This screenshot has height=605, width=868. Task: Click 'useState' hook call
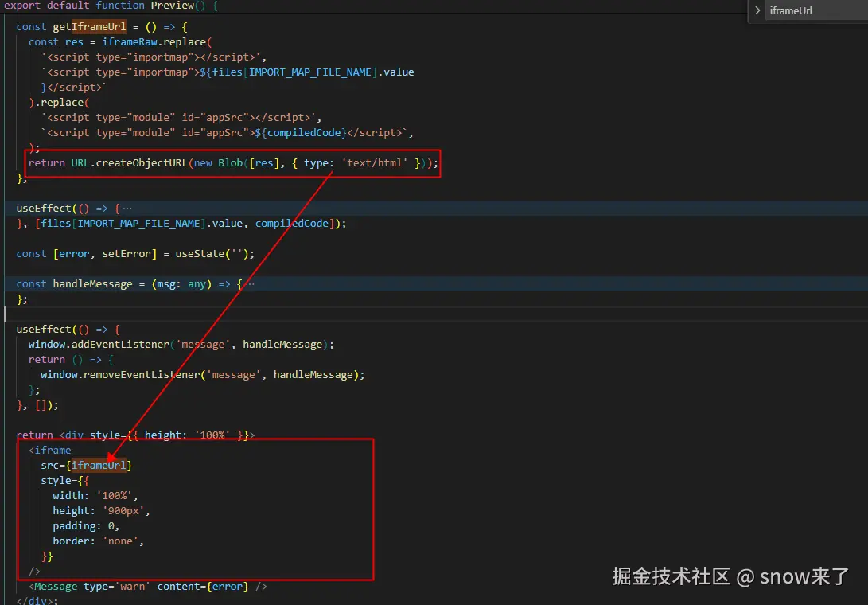point(200,254)
